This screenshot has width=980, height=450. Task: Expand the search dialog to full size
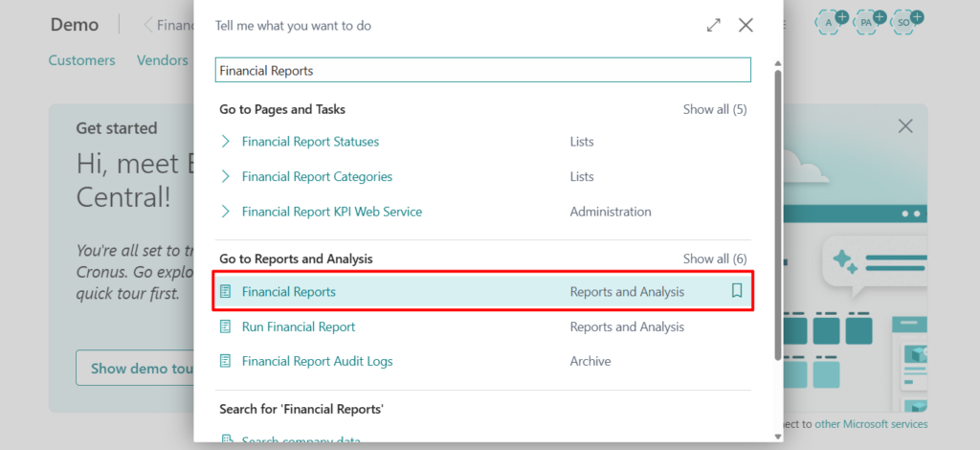(713, 26)
